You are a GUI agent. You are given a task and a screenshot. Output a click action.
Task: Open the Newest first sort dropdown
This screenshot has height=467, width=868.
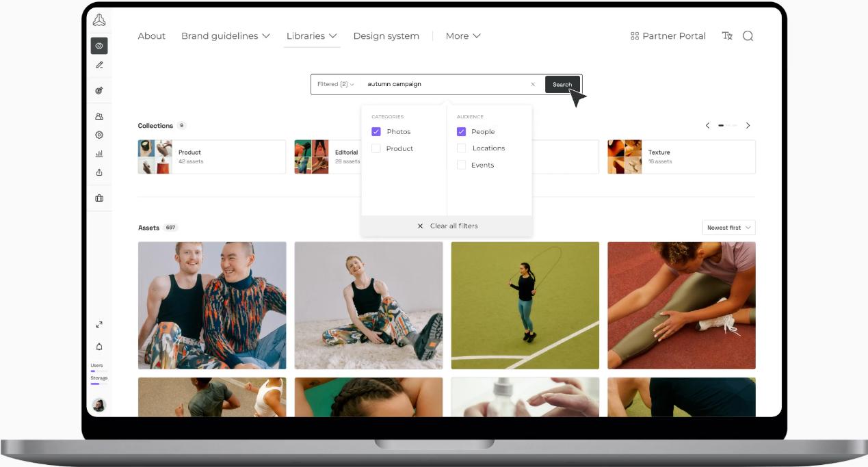pyautogui.click(x=728, y=228)
